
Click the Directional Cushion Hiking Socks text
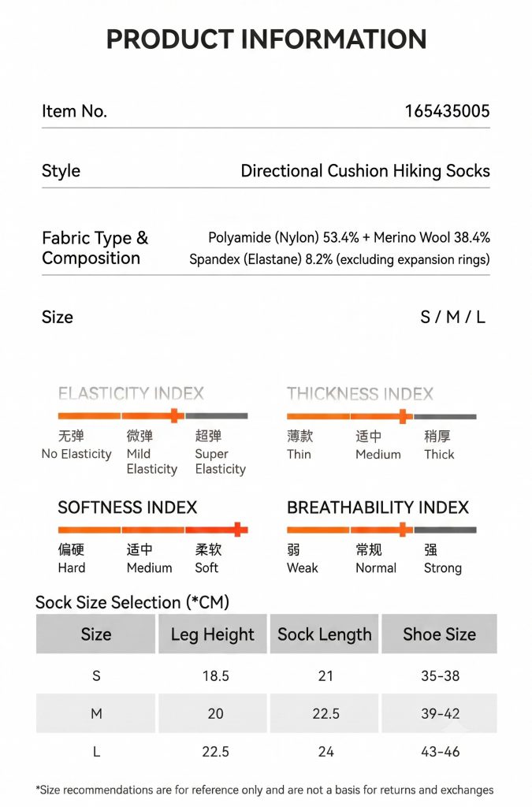pos(365,171)
